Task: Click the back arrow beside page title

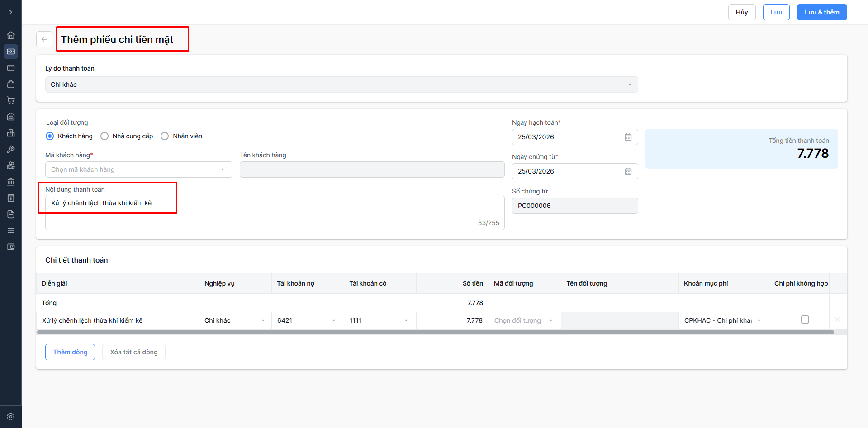Action: [44, 39]
